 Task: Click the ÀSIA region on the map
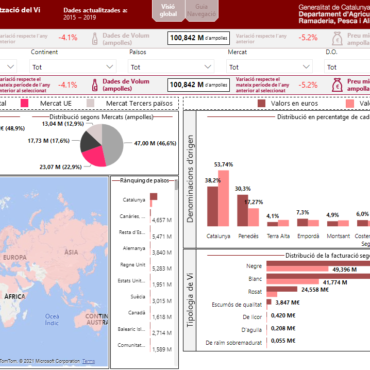click(x=71, y=252)
